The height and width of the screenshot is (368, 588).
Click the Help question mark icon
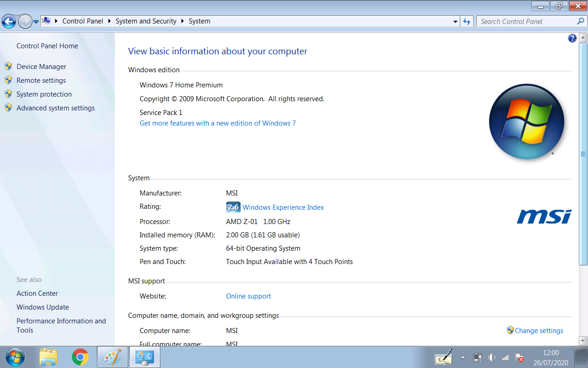[x=572, y=38]
